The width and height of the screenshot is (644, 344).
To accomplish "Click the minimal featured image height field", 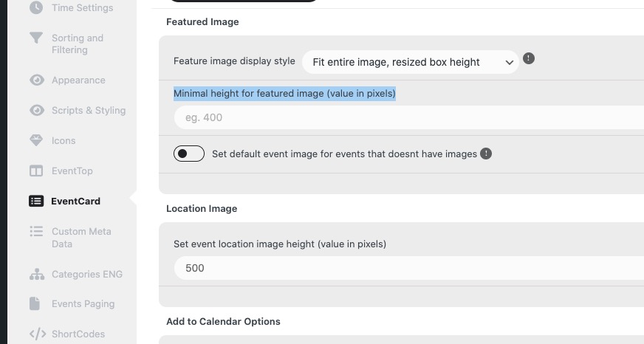I will [x=409, y=117].
